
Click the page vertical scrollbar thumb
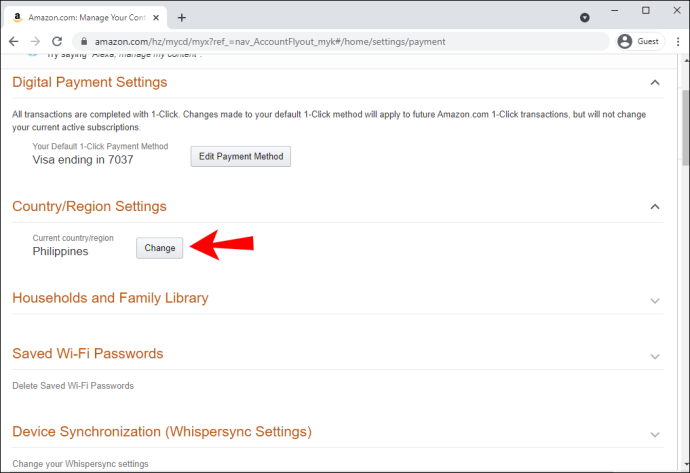(x=685, y=128)
